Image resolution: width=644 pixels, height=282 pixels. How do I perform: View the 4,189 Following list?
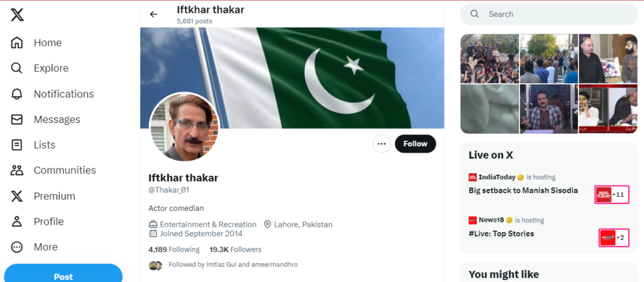174,249
